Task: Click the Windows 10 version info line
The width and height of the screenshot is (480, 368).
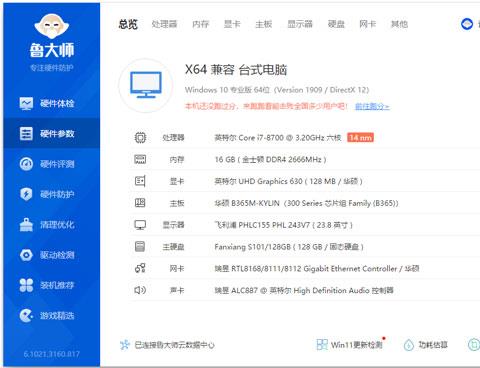Action: click(x=277, y=90)
